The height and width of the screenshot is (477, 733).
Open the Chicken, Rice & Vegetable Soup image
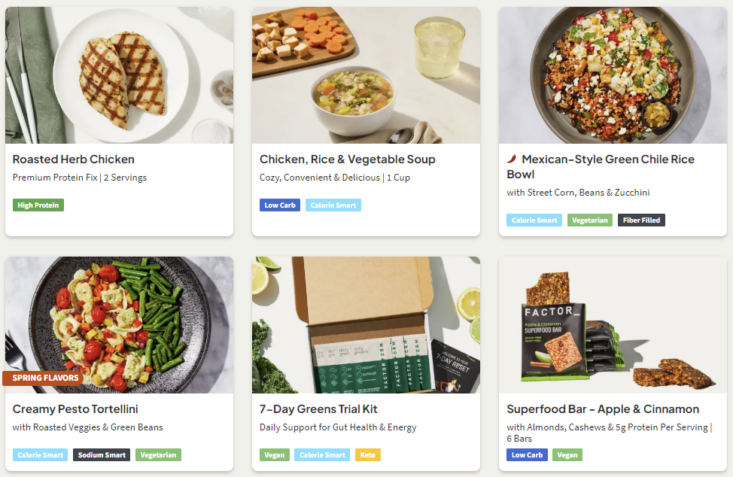366,75
